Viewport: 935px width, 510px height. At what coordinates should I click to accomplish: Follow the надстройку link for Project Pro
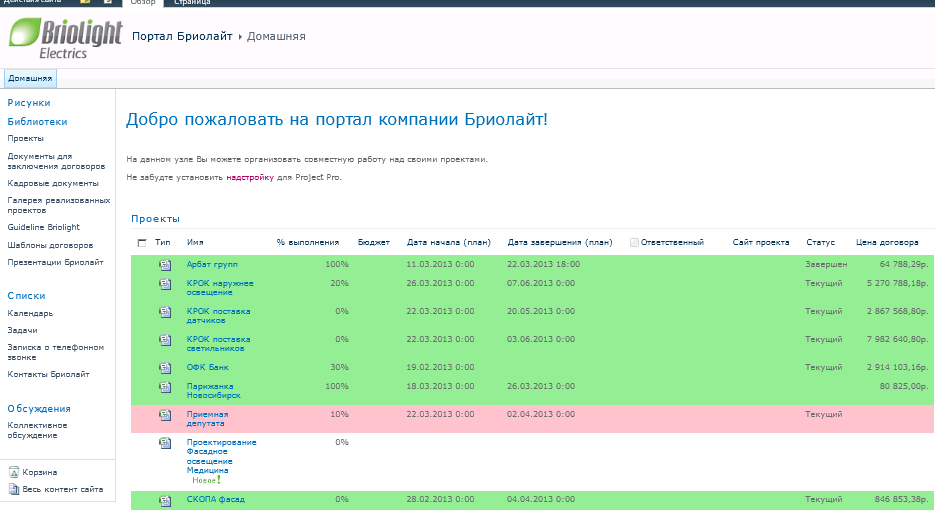(250, 177)
